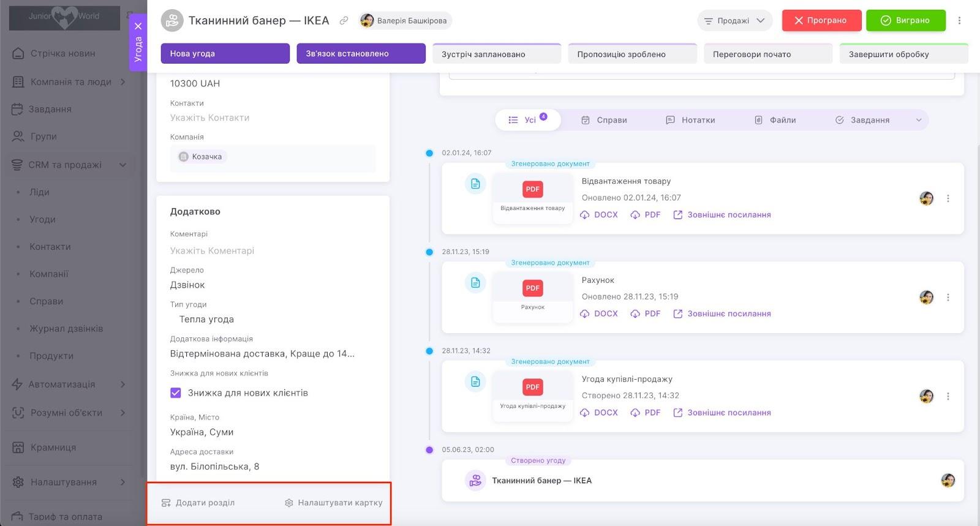Mark deal as Виграно
Image resolution: width=980 pixels, height=526 pixels.
tap(905, 20)
